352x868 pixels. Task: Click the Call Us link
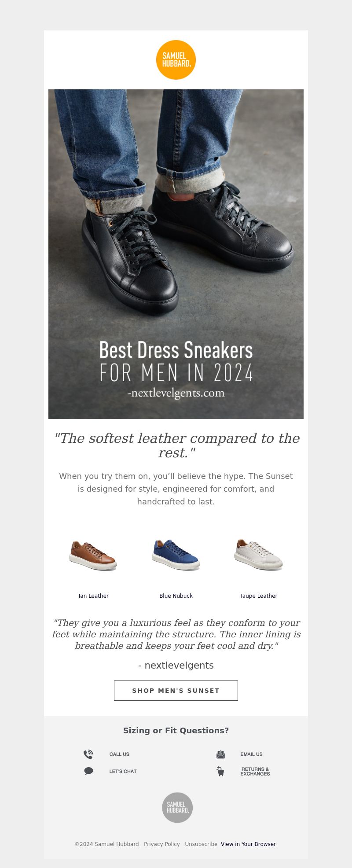119,754
